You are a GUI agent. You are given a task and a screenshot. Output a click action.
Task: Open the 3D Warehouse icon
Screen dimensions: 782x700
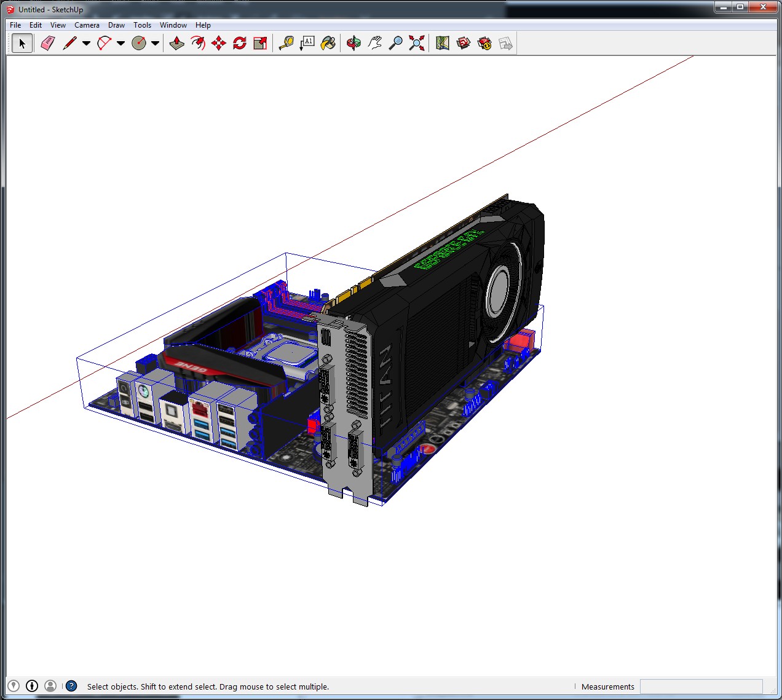[x=464, y=43]
